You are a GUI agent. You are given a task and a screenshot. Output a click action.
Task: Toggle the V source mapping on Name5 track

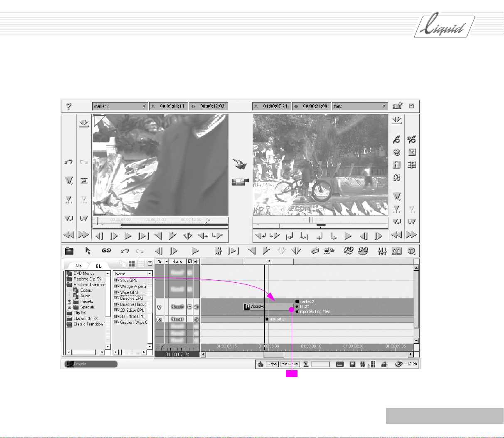point(159,307)
